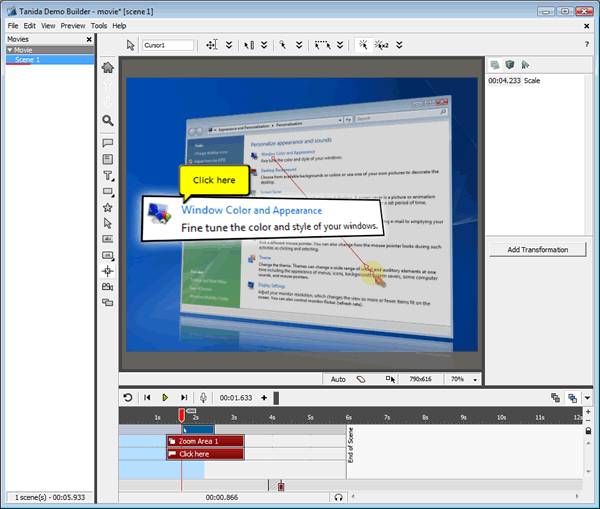The height and width of the screenshot is (509, 600).
Task: Expand chevron after move cursor icon
Action: [229, 45]
